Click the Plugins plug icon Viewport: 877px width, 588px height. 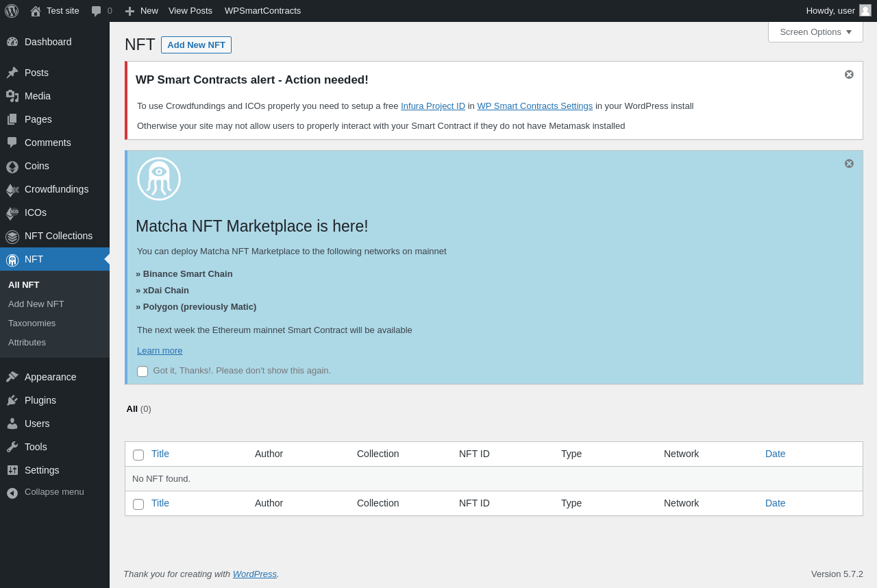coord(12,400)
